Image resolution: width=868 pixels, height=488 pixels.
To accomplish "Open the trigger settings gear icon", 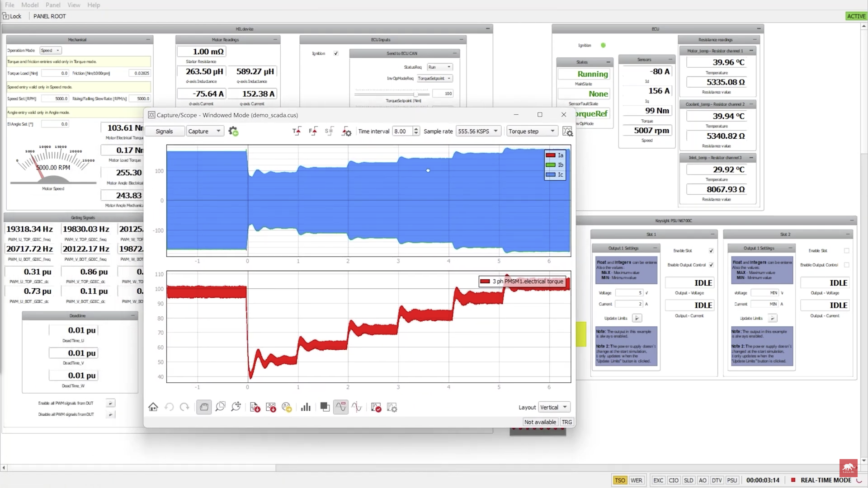I will [346, 132].
